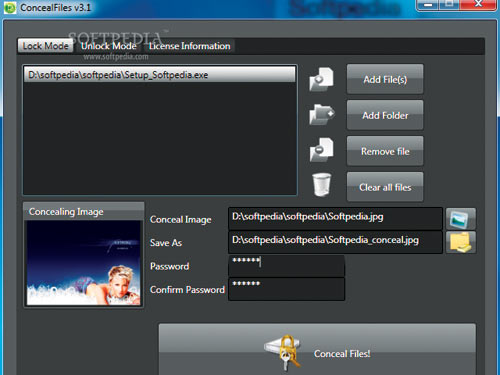Open the Unlock Mode tab

109,46
